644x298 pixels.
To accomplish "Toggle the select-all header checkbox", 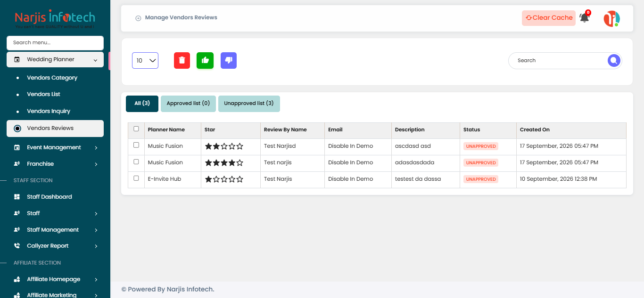I will pyautogui.click(x=136, y=129).
